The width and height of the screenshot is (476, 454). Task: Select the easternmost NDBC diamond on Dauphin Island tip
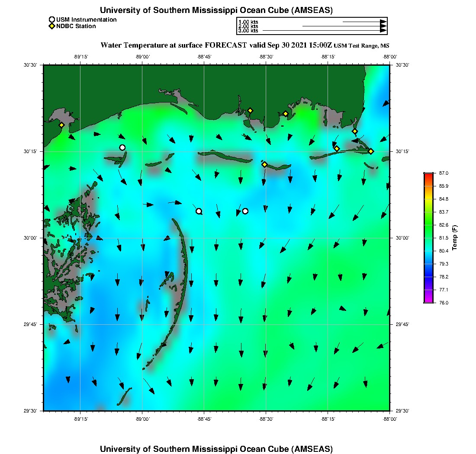[x=371, y=151]
